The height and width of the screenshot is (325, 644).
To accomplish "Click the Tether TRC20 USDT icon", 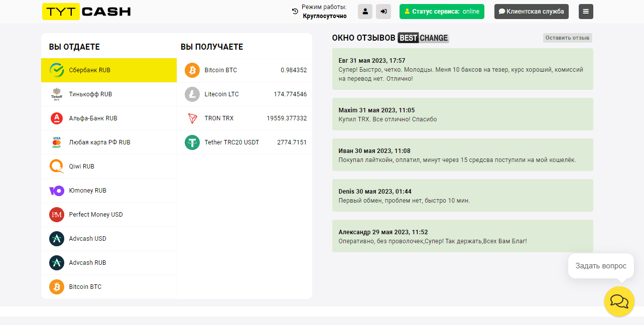I will pyautogui.click(x=192, y=142).
